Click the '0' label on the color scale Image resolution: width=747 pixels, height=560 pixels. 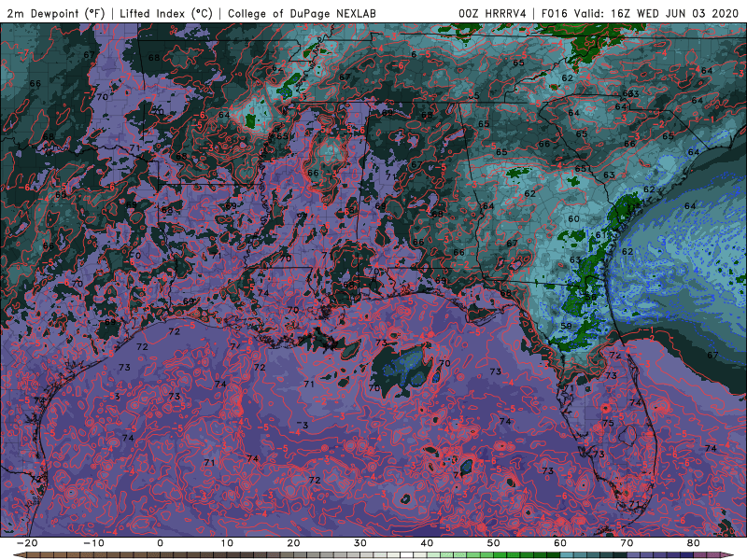[160, 543]
